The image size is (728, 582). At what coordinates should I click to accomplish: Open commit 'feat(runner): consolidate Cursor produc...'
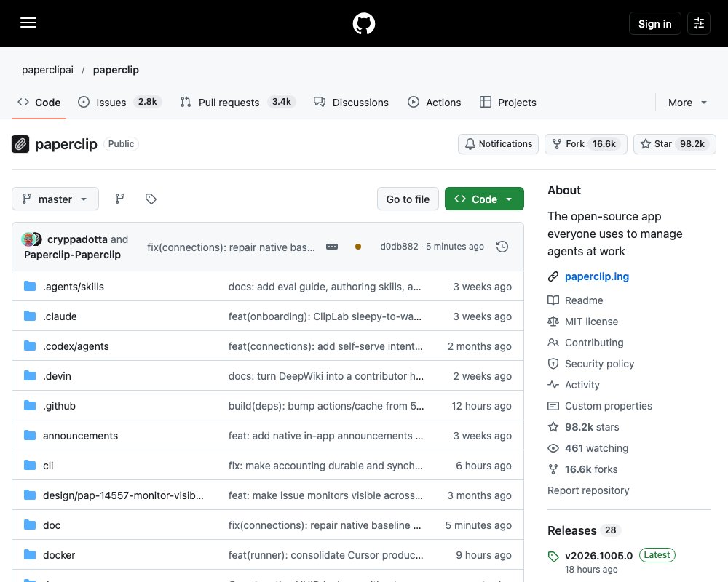pyautogui.click(x=326, y=555)
